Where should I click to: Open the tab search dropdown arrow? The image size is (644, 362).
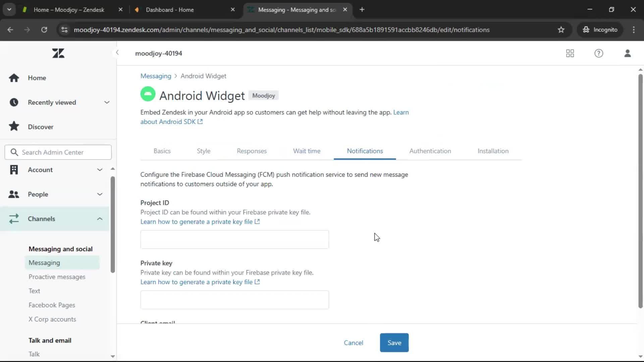(x=9, y=10)
